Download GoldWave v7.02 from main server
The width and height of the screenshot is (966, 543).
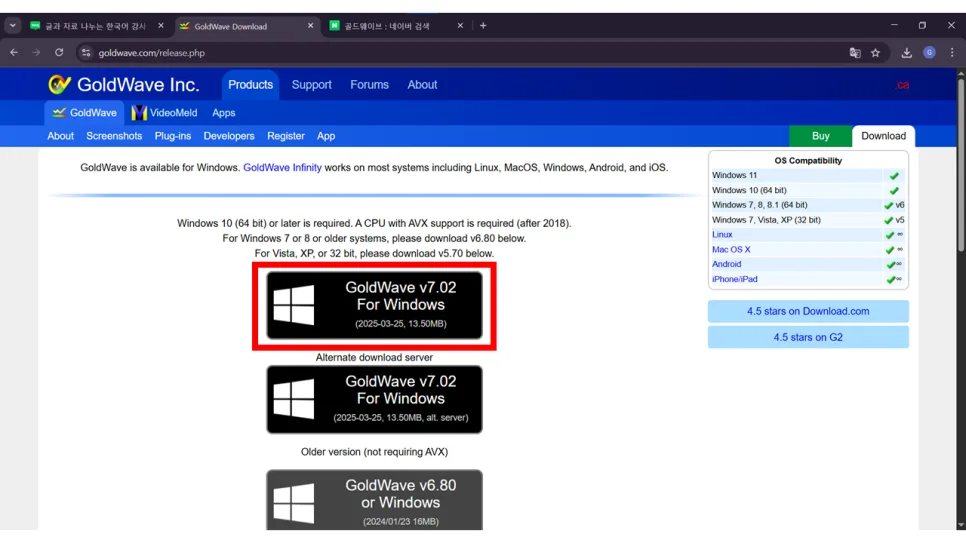click(375, 306)
